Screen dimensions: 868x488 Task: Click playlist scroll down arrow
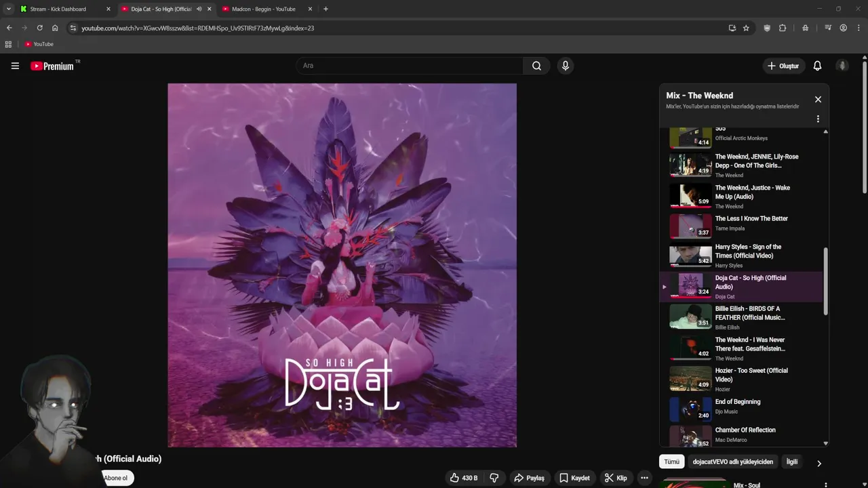[x=825, y=443]
